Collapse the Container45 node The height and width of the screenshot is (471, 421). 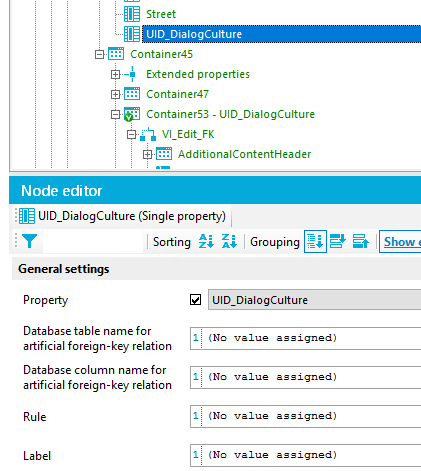point(99,54)
